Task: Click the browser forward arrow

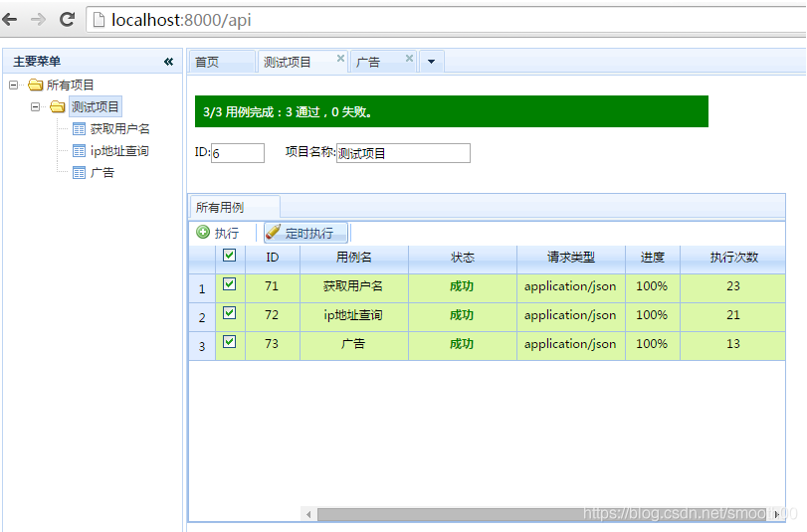Action: (x=38, y=20)
